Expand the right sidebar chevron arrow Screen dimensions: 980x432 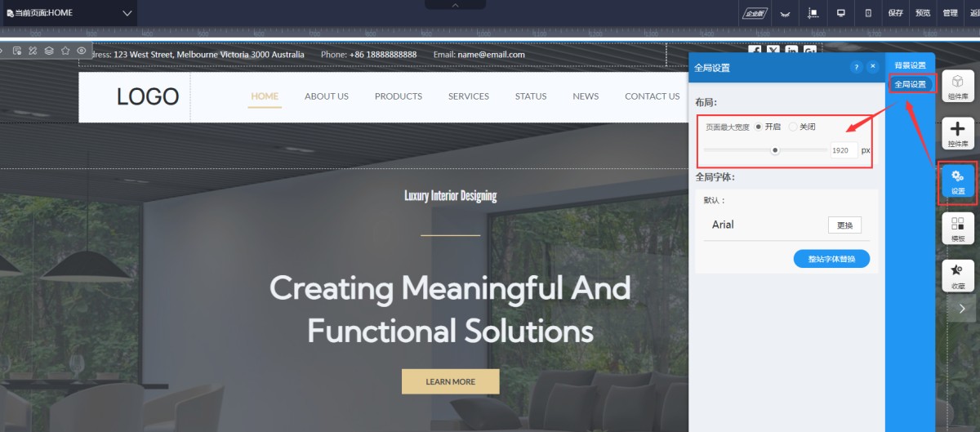[x=961, y=309]
